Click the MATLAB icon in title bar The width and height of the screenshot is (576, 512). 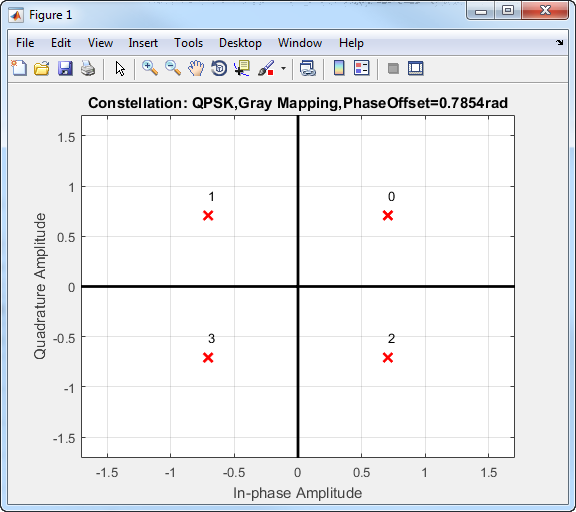tap(16, 15)
